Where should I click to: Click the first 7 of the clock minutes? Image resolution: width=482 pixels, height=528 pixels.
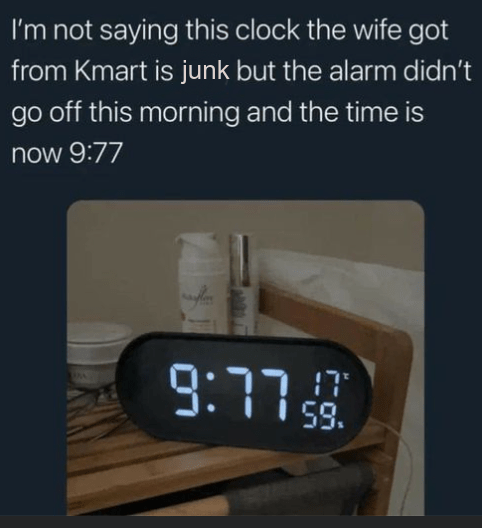point(243,393)
